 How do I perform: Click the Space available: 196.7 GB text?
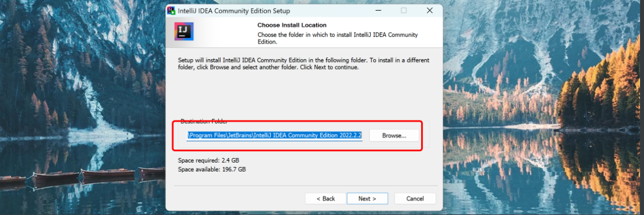[x=212, y=169]
